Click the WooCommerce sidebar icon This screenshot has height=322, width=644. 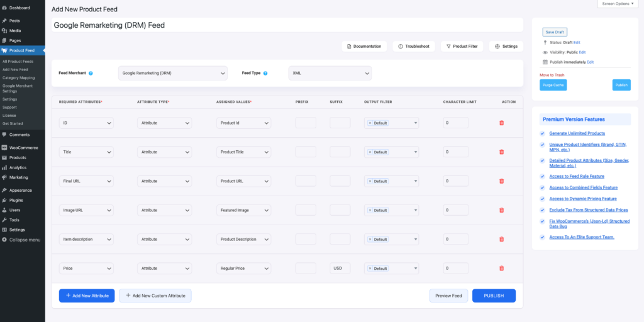tap(4, 147)
